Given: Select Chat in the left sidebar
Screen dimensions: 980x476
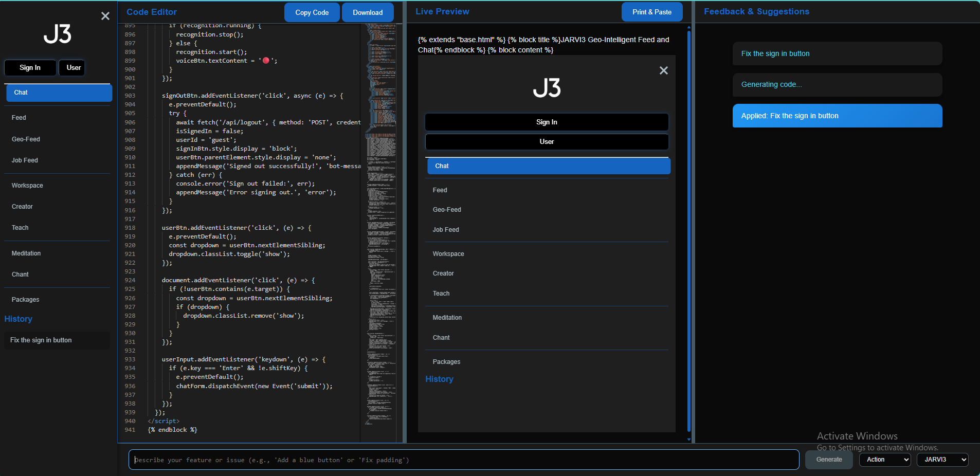Looking at the screenshot, I should (59, 93).
